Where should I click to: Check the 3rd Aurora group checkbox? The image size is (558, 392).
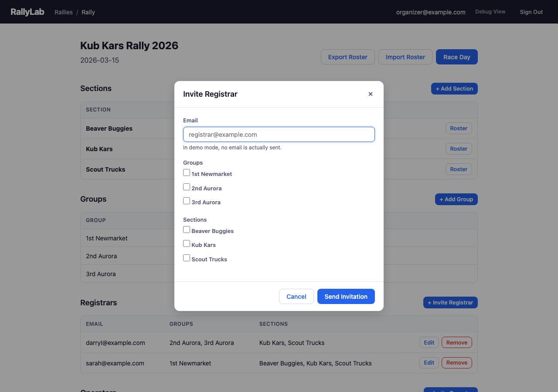pos(187,201)
